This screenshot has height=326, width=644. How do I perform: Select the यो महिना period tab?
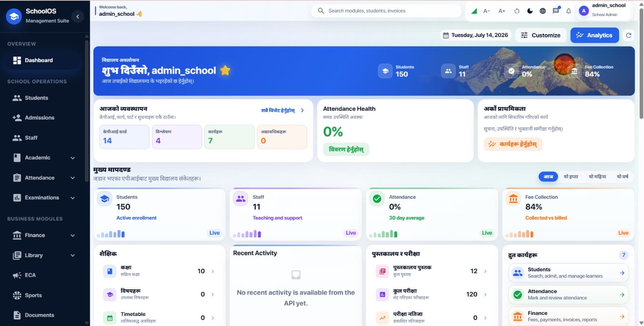[597, 177]
